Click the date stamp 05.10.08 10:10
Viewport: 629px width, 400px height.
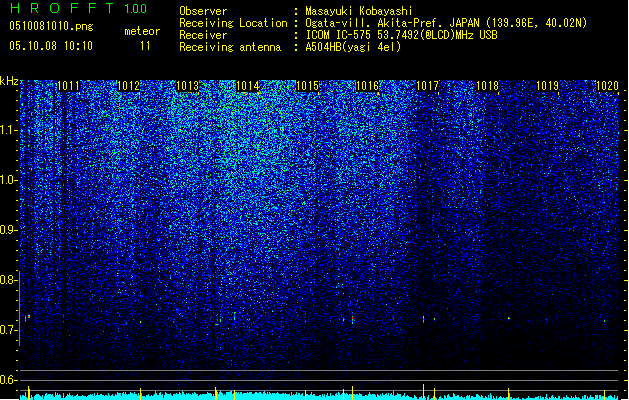click(x=51, y=46)
